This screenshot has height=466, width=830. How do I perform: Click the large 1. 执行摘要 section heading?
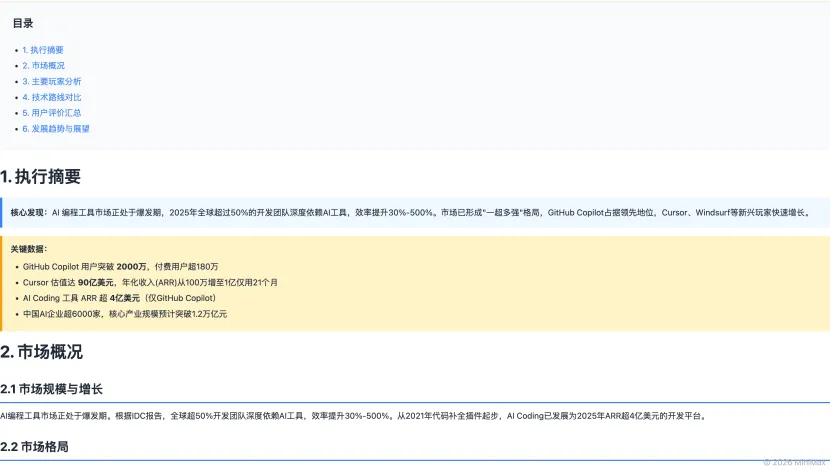coord(40,177)
